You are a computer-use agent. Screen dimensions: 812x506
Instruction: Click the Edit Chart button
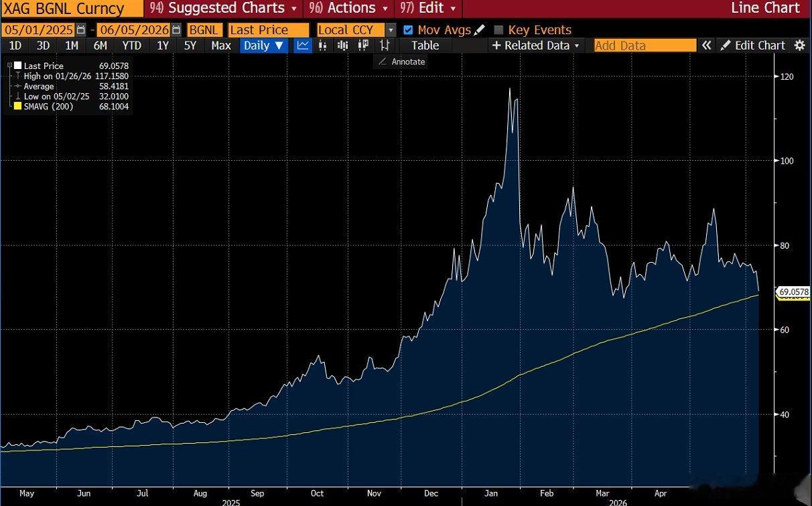pos(752,46)
